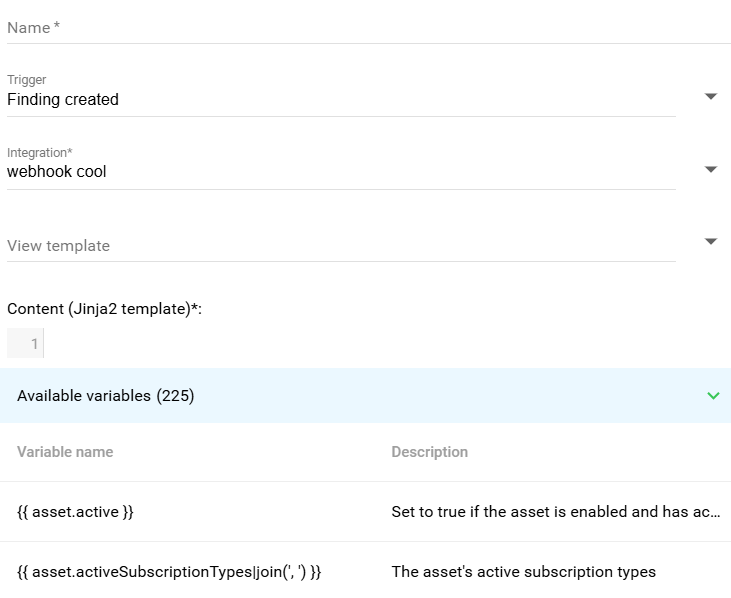Image resolution: width=731 pixels, height=598 pixels.
Task: Click the View template arrow icon
Action: 711,242
